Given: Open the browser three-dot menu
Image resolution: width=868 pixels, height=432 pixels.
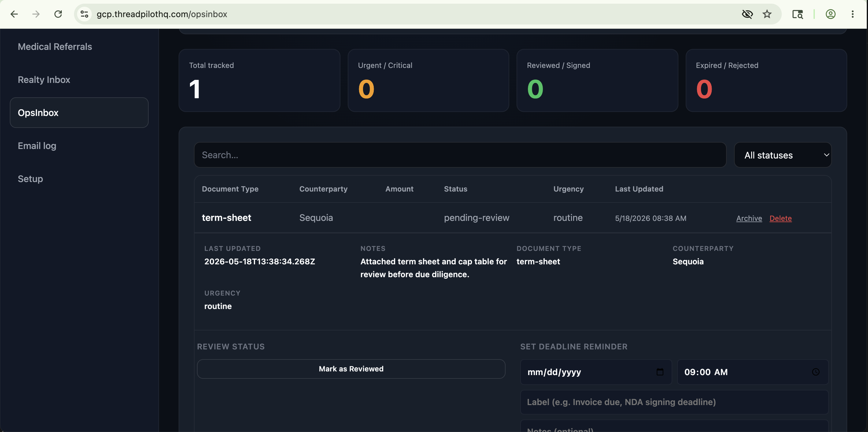Looking at the screenshot, I should [852, 14].
